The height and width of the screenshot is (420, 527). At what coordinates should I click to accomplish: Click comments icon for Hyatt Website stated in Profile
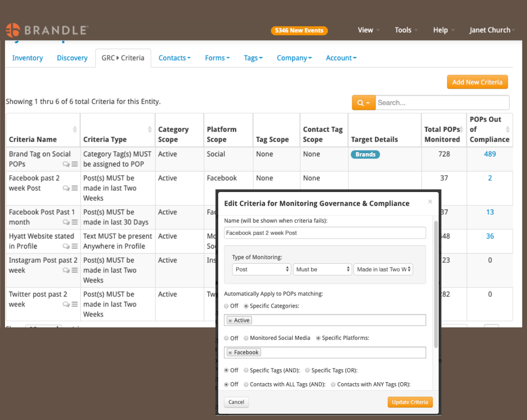coord(66,246)
